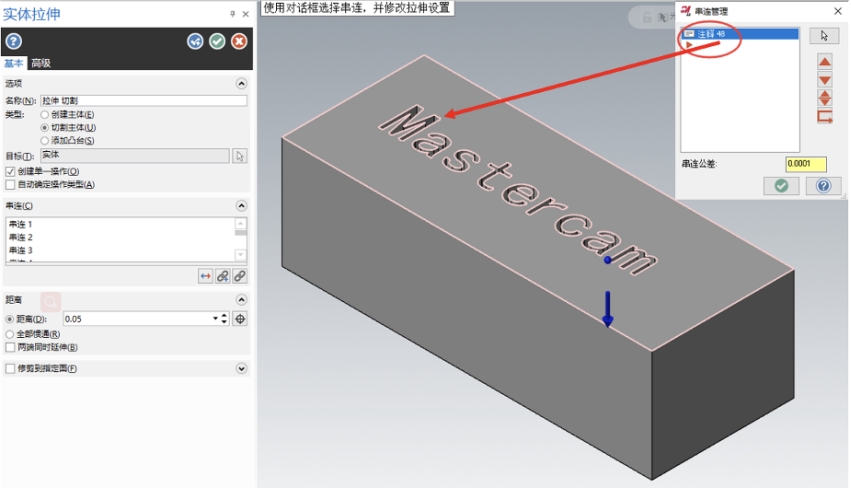Open the distance value dropdown arrow
The image size is (851, 488).
pos(215,319)
